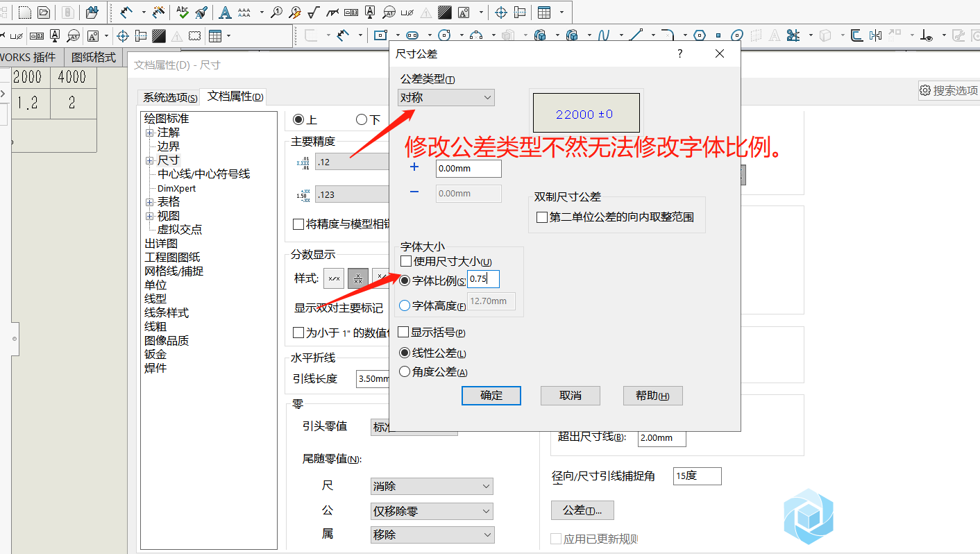
Task: Check the 为小于 1" 的数值 checkbox
Action: (x=298, y=333)
